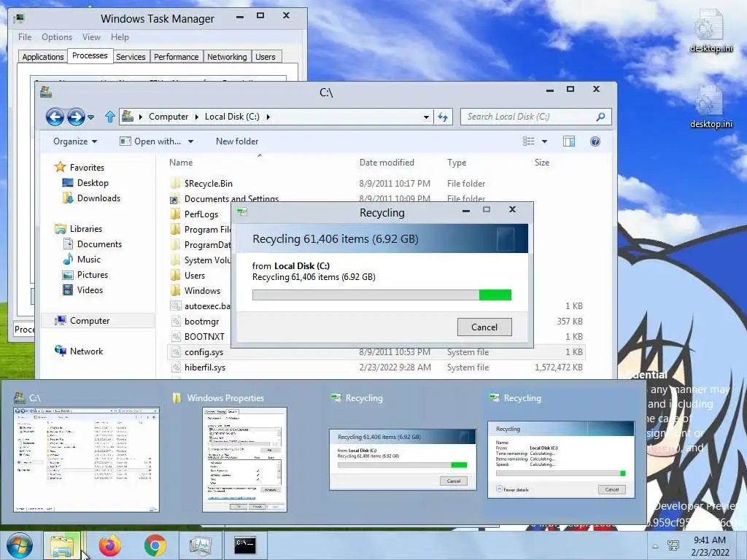The width and height of the screenshot is (747, 560).
Task: Open Downloads in Favorites
Action: [x=91, y=198]
